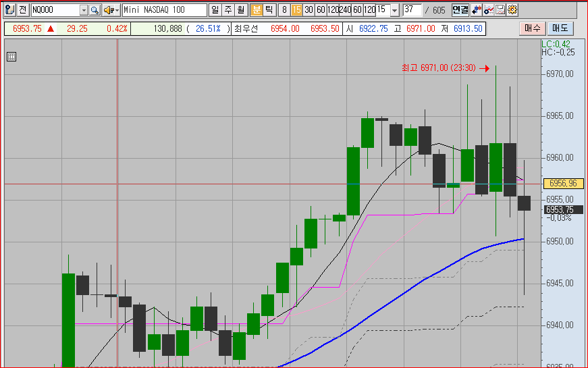Image resolution: width=588 pixels, height=368 pixels.
Task: Click the magnifier symbol search icon
Action: click(x=95, y=10)
